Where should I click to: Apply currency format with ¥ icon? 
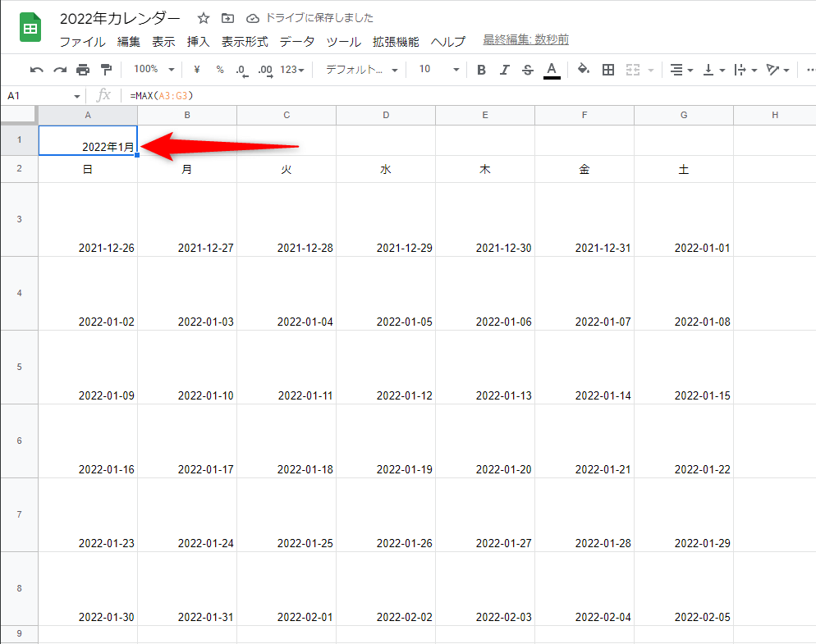point(196,70)
